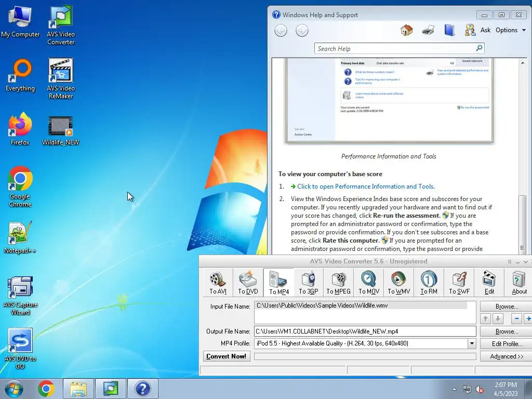Screen dimensions: 532x399
Task: Open File Explorer from the taskbar
Action: 78,389
